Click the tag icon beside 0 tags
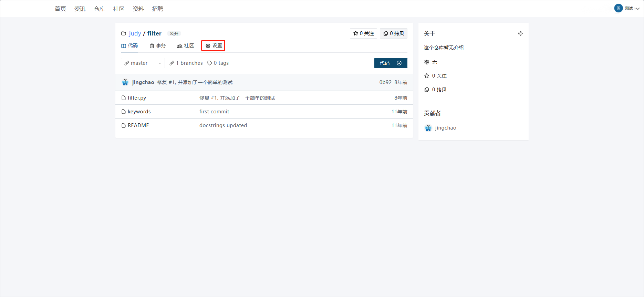Image resolution: width=644 pixels, height=297 pixels. (x=209, y=63)
